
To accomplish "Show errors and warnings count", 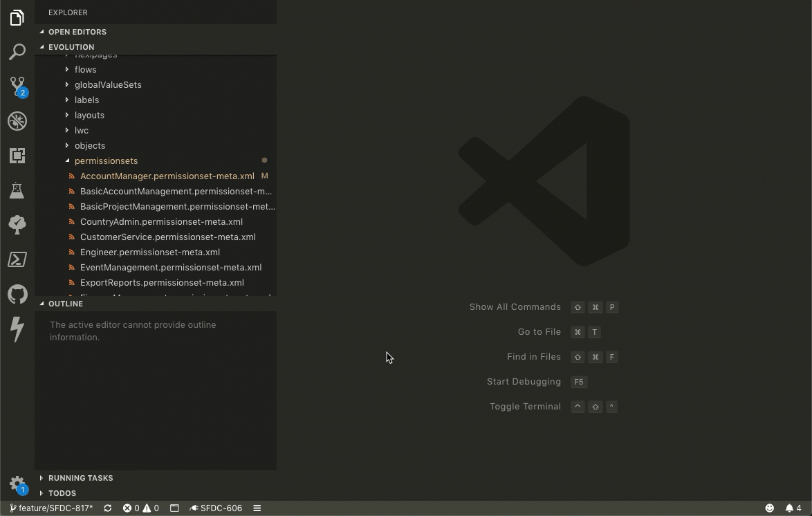I will click(141, 508).
